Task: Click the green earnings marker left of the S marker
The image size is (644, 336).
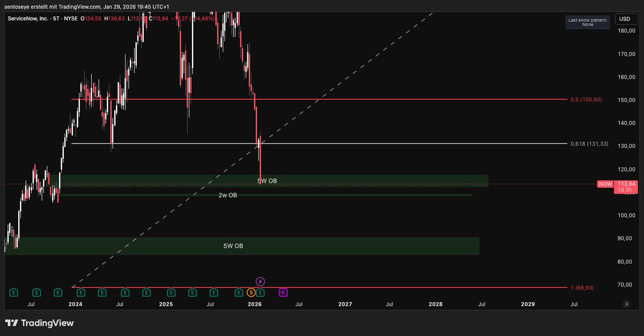Action: (239, 293)
